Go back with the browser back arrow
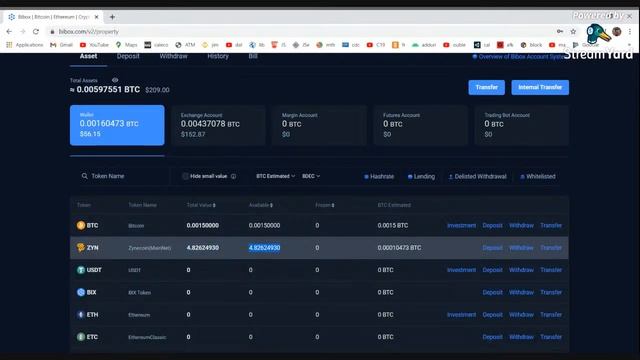 point(9,31)
